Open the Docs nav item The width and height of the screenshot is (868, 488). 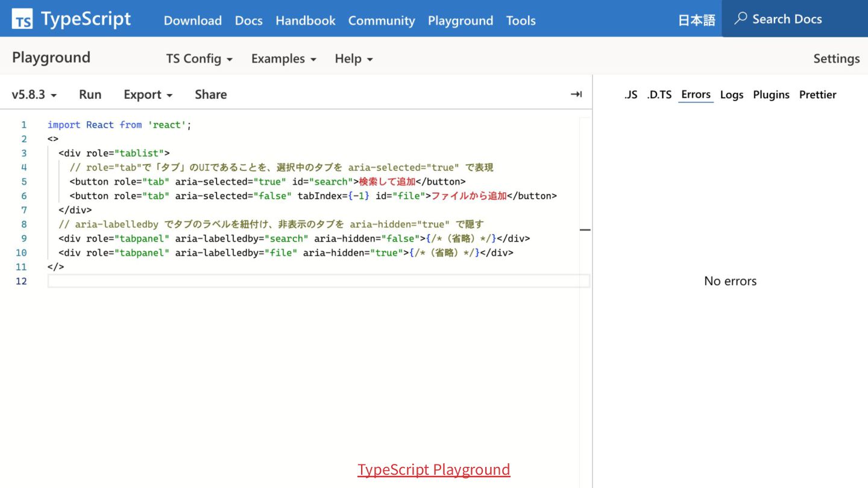(x=248, y=20)
